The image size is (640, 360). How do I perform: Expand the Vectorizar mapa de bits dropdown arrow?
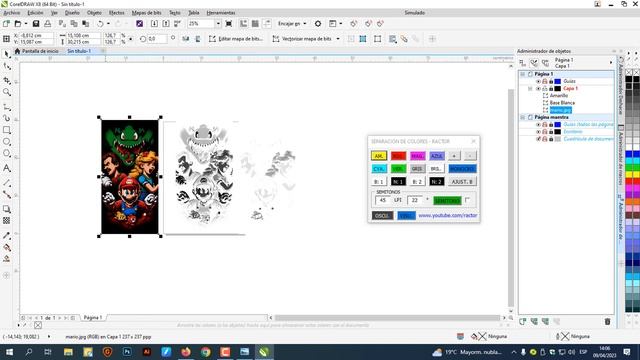tap(338, 39)
